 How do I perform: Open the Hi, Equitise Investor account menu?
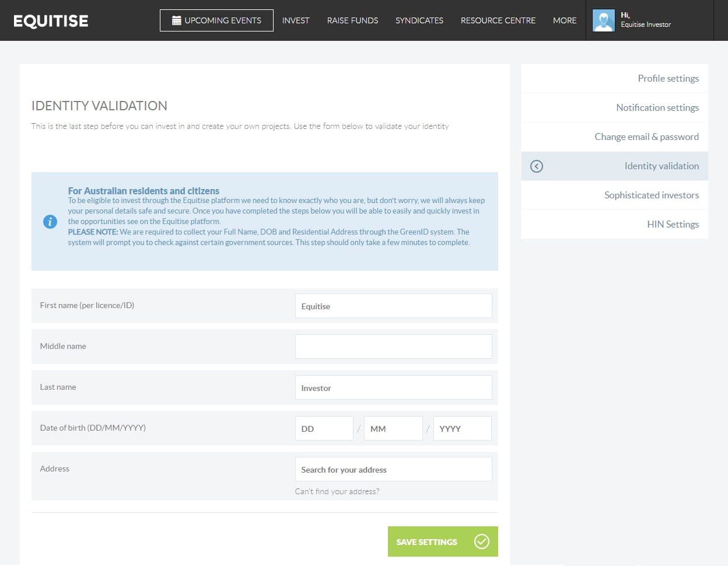pos(649,20)
